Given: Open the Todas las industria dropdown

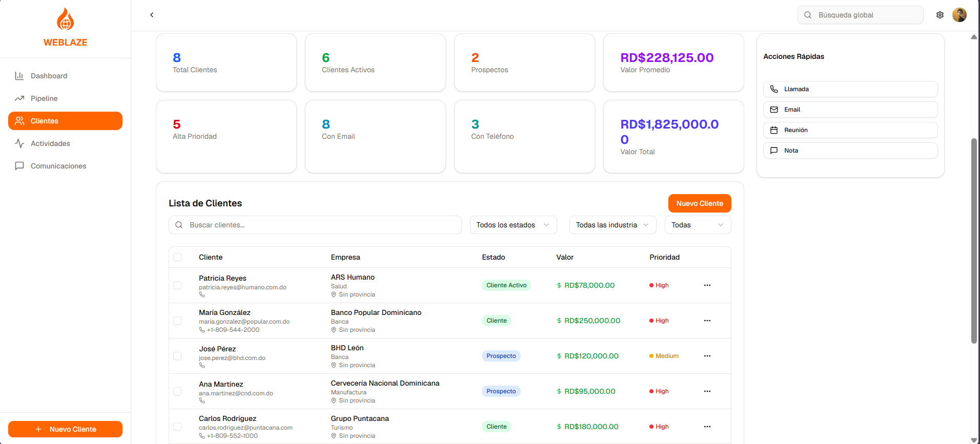Looking at the screenshot, I should tap(612, 225).
